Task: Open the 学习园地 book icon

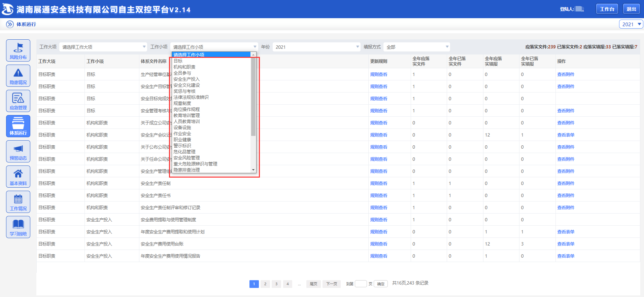Action: tap(18, 227)
